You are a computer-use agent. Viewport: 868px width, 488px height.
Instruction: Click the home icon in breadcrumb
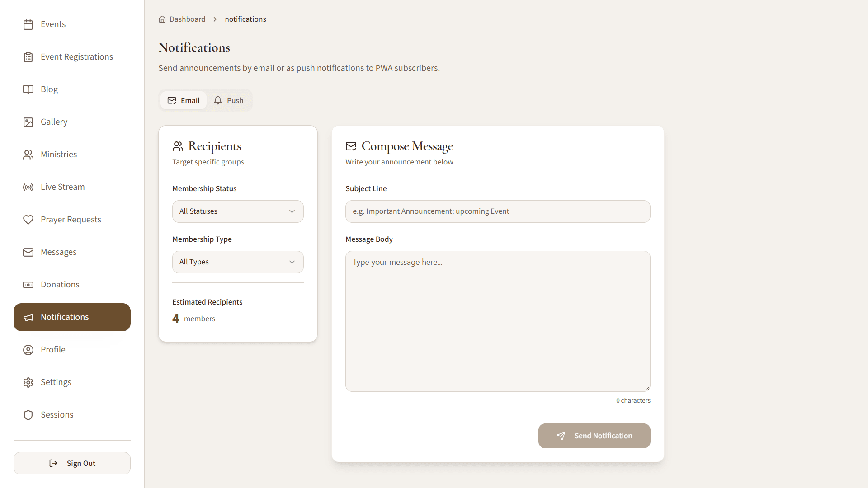(162, 19)
